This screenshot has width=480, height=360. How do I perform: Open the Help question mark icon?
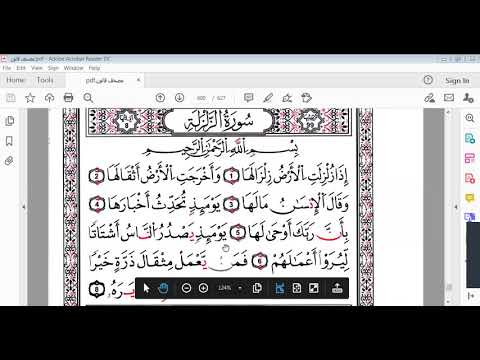tap(428, 80)
